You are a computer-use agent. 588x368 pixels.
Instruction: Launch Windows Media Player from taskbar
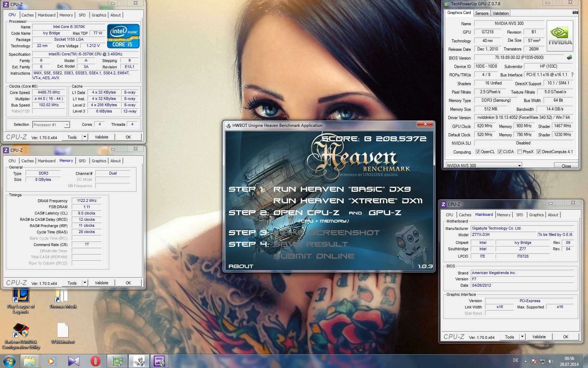51,361
